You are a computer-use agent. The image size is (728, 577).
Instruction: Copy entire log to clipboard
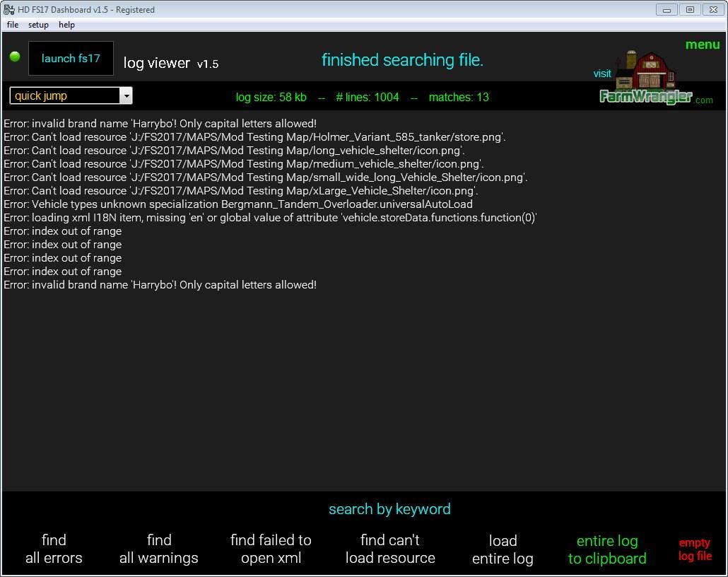[607, 549]
